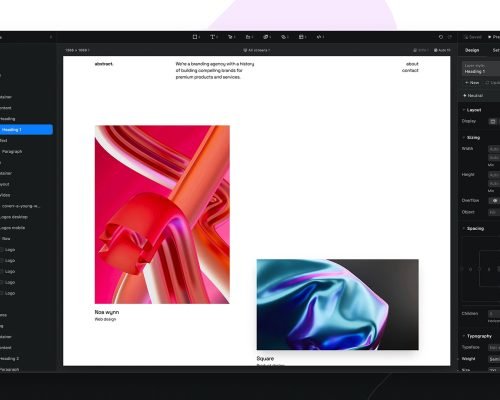This screenshot has width=500, height=400.
Task: Click the about link on canvas
Action: [412, 64]
